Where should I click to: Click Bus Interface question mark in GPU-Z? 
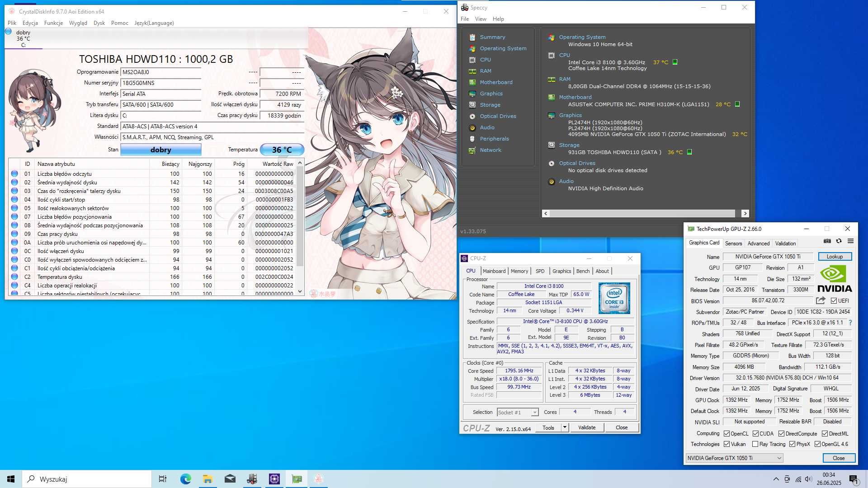click(x=850, y=323)
